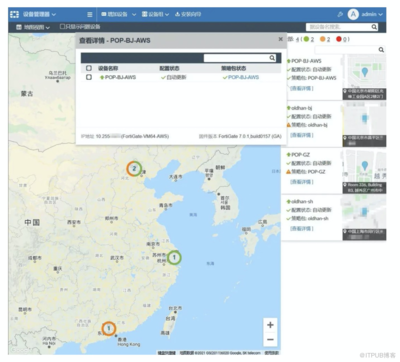
Task: Click orange cluster marker 1 near Guangzhou
Action: 108,329
